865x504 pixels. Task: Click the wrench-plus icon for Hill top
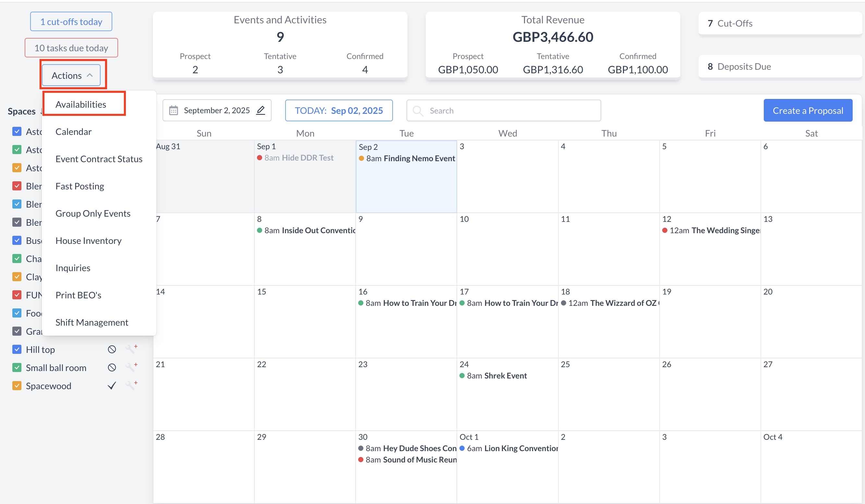pyautogui.click(x=131, y=349)
